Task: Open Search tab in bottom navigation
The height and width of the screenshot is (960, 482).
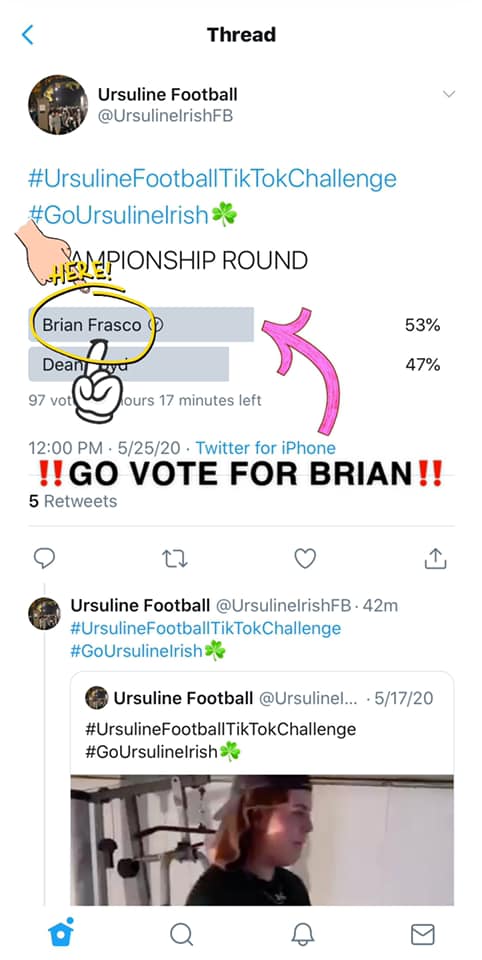Action: 181,934
